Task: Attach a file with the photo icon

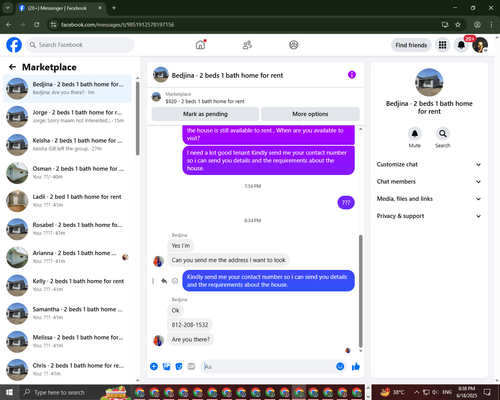Action: pos(166,367)
